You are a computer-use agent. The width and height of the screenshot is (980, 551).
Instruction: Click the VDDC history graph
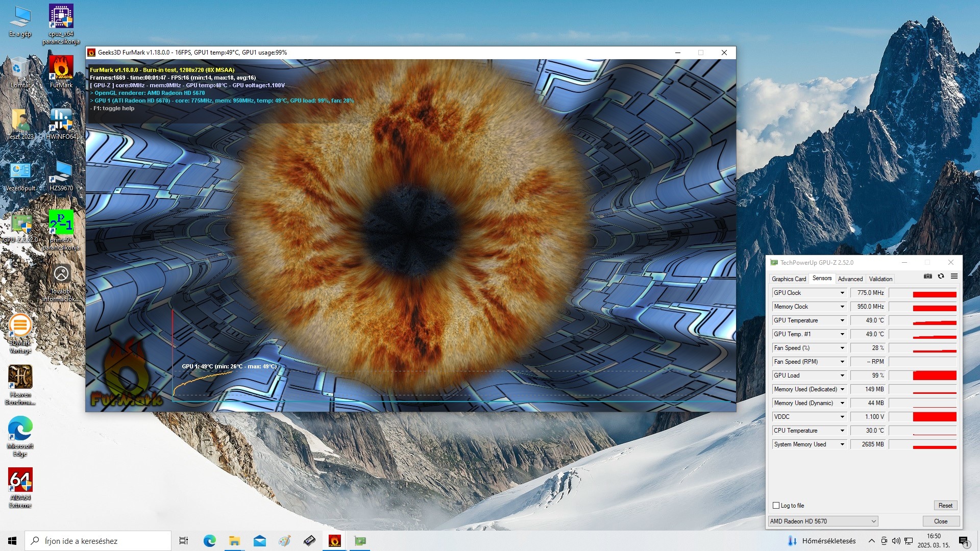pos(923,417)
